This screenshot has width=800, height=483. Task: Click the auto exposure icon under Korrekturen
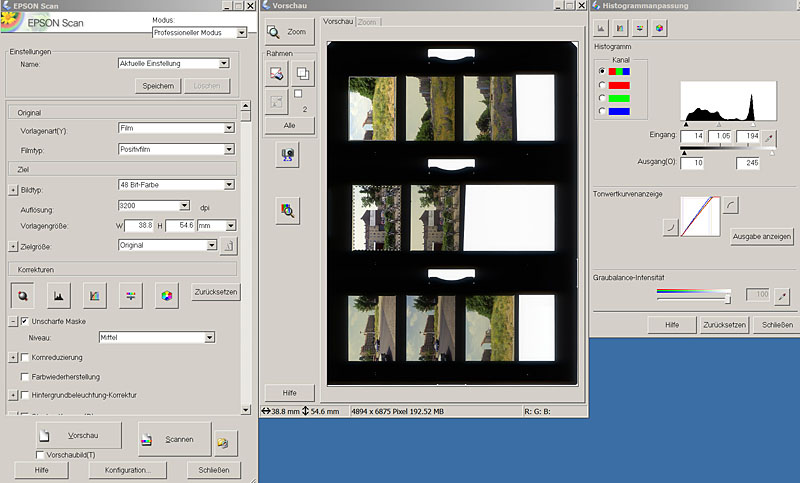(22, 295)
